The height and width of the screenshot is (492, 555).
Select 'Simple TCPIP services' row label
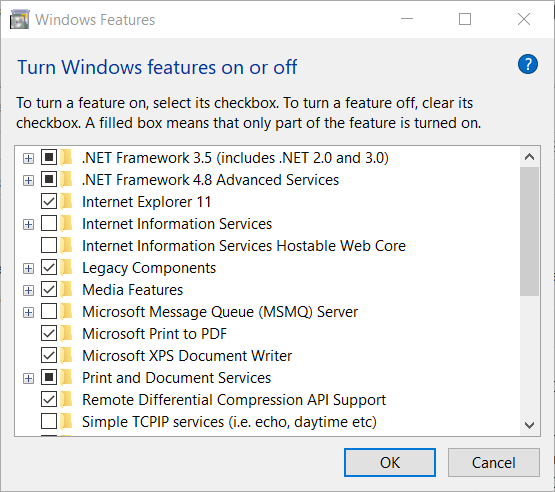pyautogui.click(x=229, y=422)
